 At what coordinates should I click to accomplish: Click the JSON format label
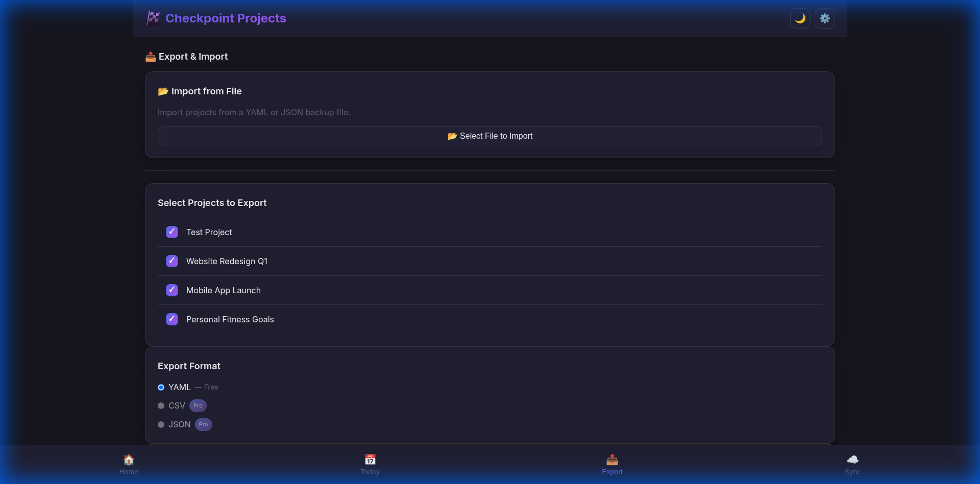coord(180,425)
